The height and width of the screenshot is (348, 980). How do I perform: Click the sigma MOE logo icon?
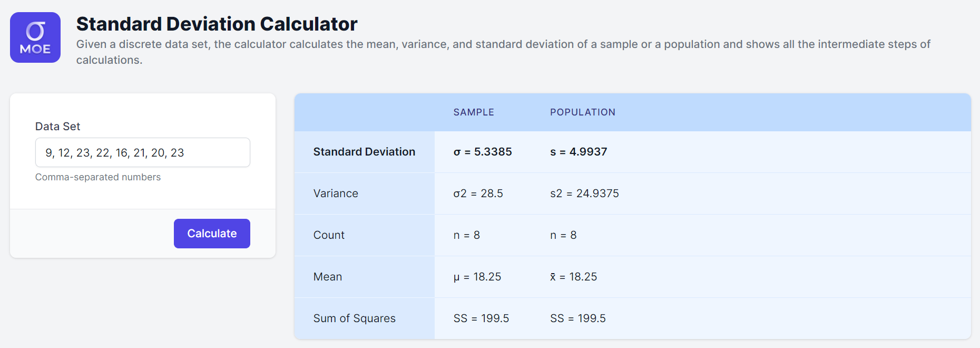35,37
